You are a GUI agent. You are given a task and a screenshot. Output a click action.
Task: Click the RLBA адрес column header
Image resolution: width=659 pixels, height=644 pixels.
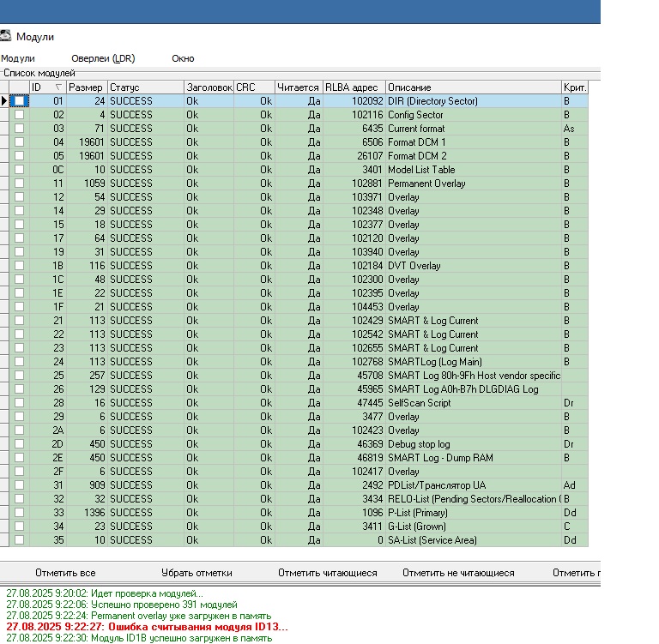[x=354, y=87]
